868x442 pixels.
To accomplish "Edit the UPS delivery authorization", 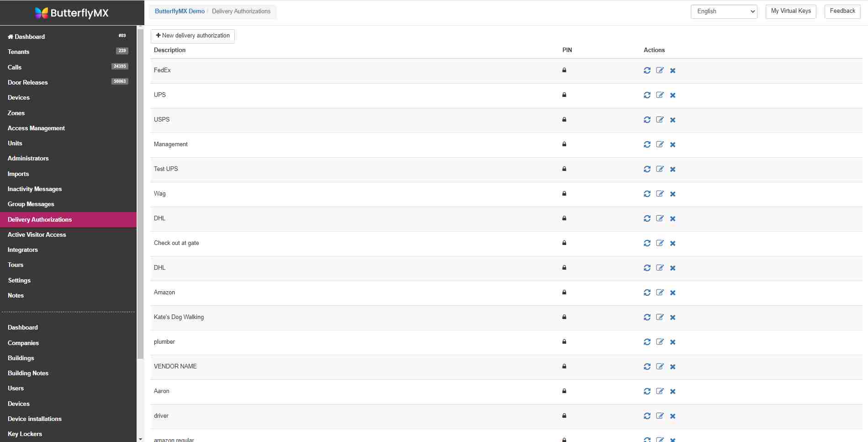I will pos(660,95).
